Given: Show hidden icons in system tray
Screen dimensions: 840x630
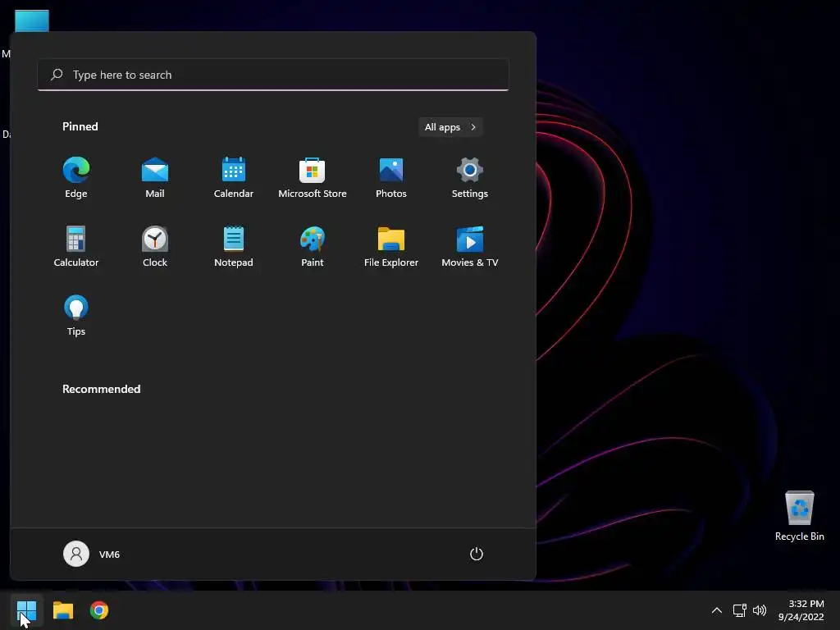Looking at the screenshot, I should [x=716, y=610].
